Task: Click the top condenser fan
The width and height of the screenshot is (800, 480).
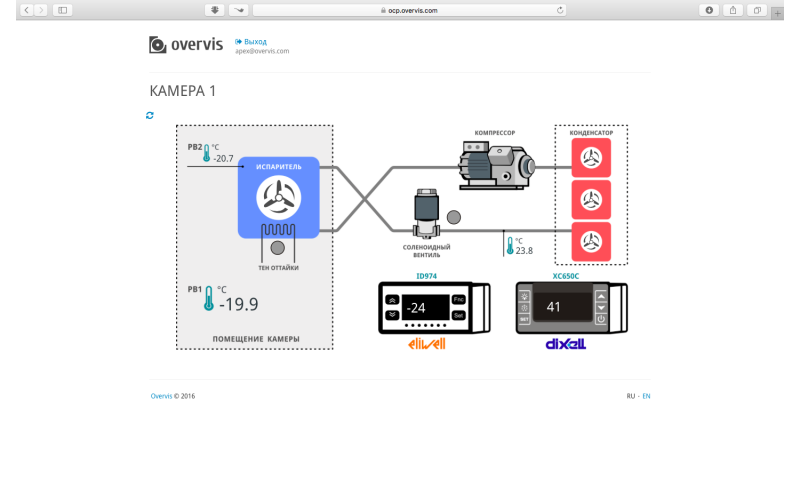Action: pyautogui.click(x=591, y=157)
